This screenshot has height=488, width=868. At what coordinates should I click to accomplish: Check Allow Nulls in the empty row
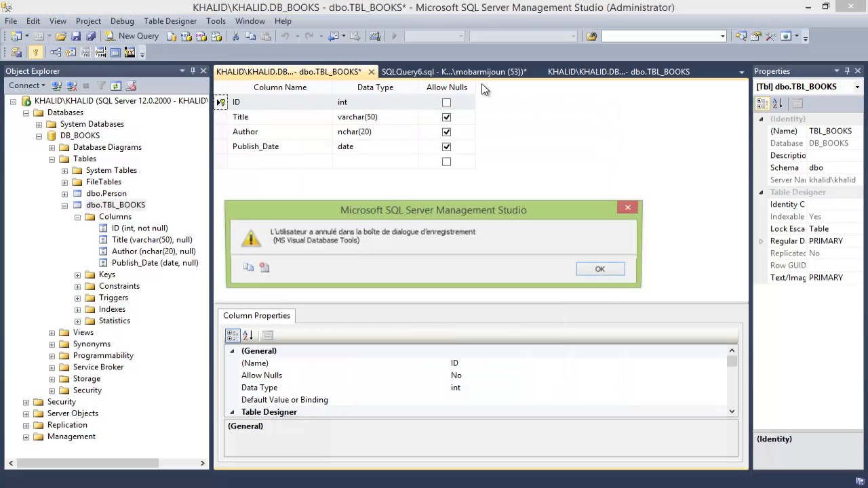(x=446, y=162)
